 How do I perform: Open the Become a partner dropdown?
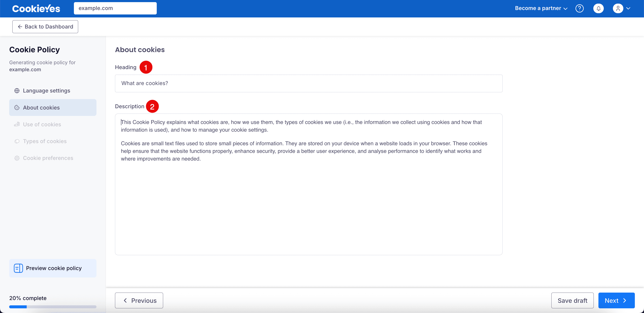(x=541, y=8)
